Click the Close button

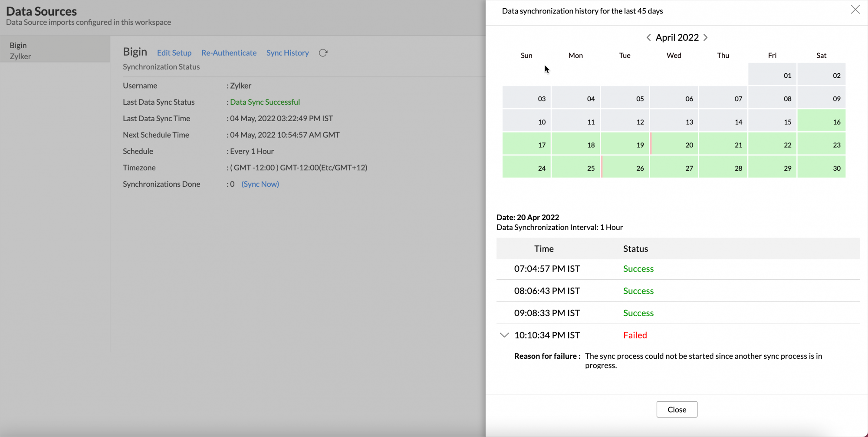pyautogui.click(x=677, y=409)
